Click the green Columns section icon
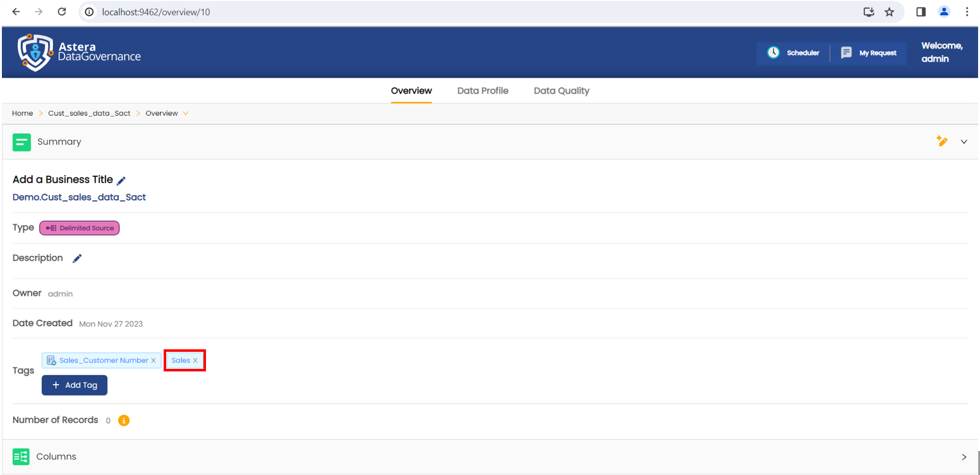980x475 pixels. (x=21, y=457)
